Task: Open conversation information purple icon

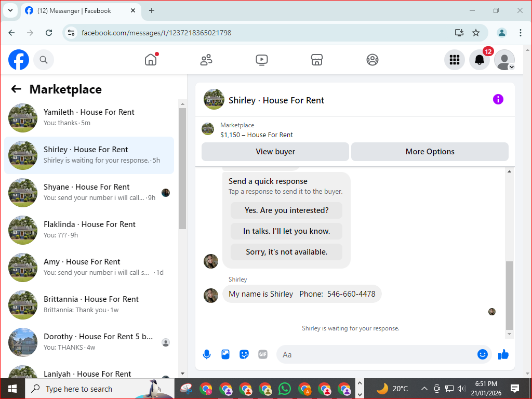Action: [x=498, y=99]
